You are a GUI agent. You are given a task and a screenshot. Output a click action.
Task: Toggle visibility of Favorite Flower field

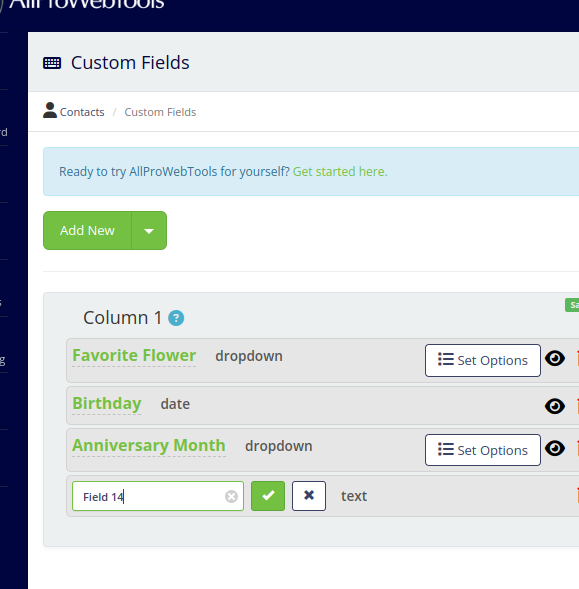point(555,358)
